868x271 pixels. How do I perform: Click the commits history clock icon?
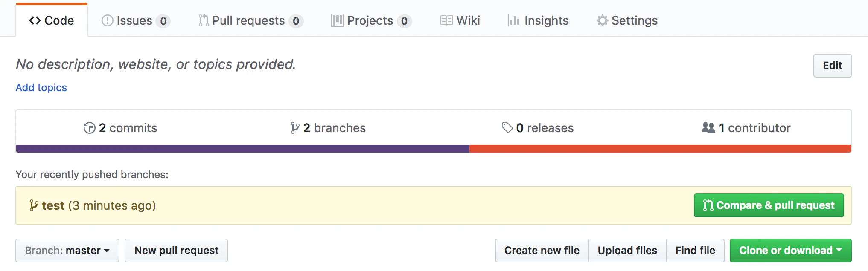pos(89,128)
